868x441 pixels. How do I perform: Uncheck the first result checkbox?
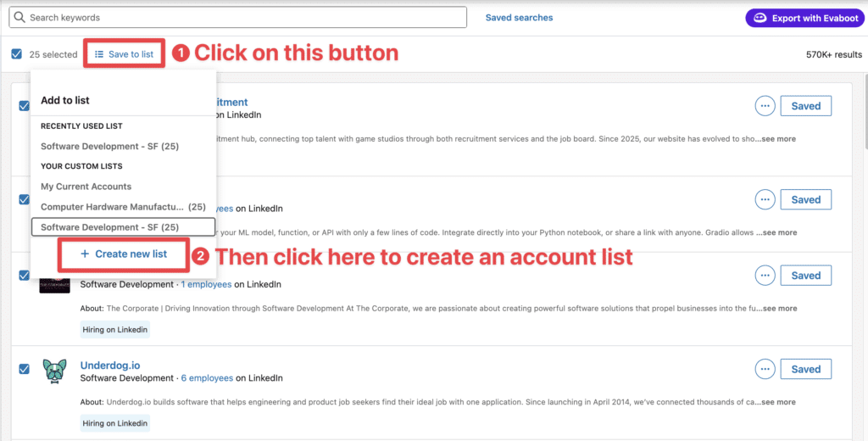(25, 105)
